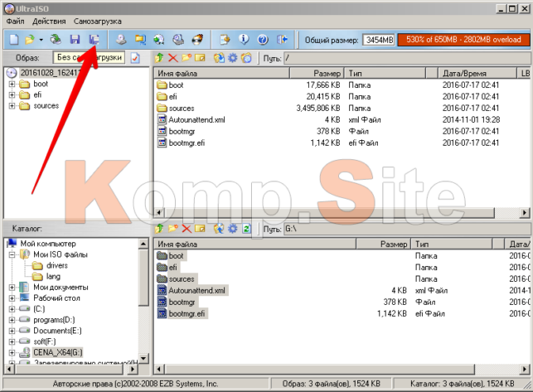This screenshot has height=392, width=533.
Task: Open an image file with the folder icon
Action: pos(30,40)
